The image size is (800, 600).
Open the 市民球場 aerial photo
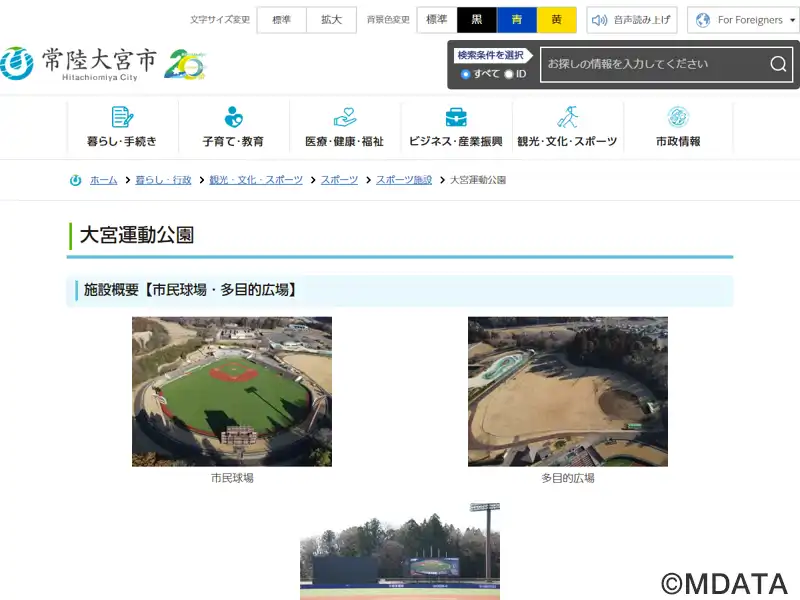click(232, 391)
